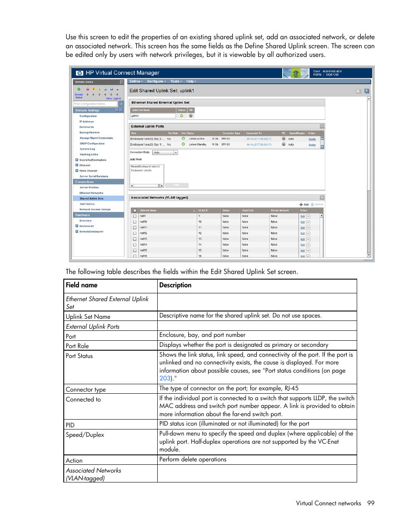
Task: Open action dropdown for net1 row
Action: [x=308, y=216]
